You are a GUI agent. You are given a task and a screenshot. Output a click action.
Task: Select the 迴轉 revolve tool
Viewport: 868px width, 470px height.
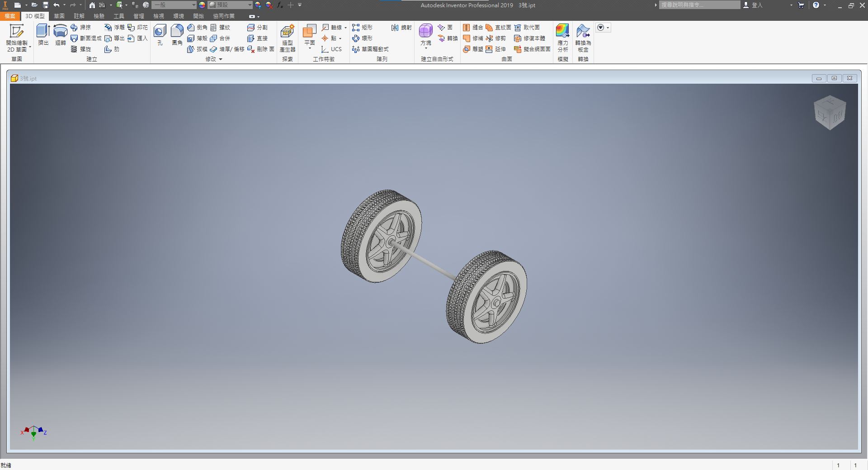[x=60, y=35]
